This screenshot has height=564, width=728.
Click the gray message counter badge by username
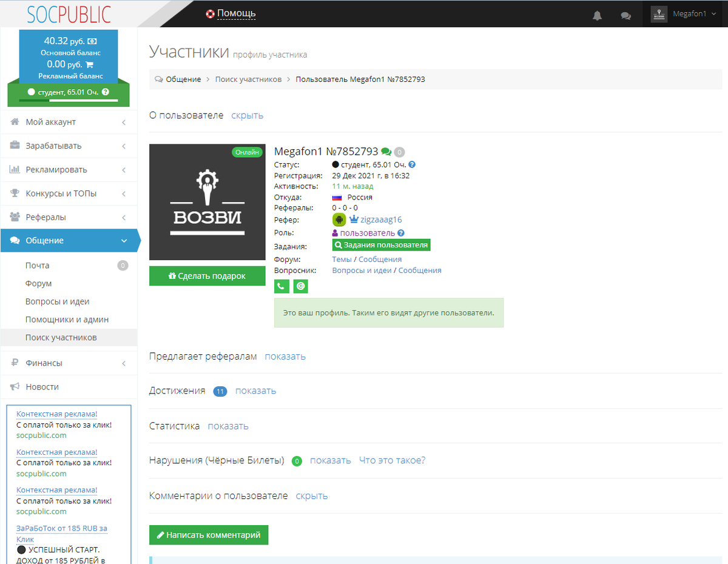pos(400,152)
